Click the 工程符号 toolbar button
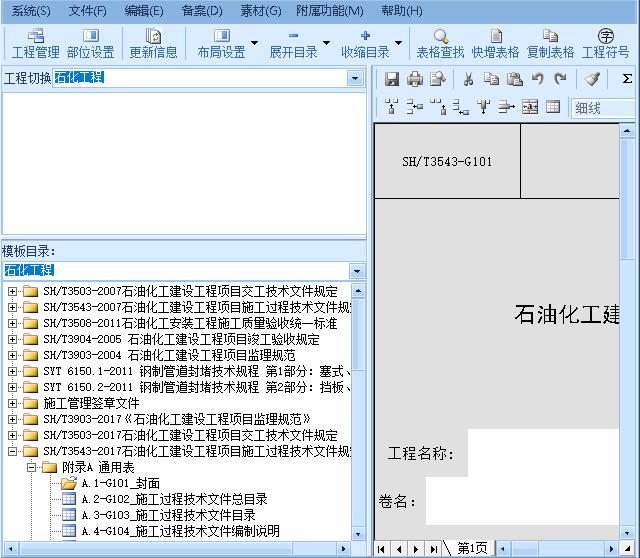Viewport: 640px width, 558px height. click(606, 44)
